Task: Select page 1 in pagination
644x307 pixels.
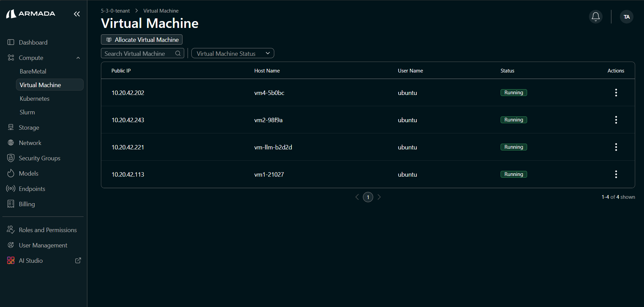Action: [368, 197]
